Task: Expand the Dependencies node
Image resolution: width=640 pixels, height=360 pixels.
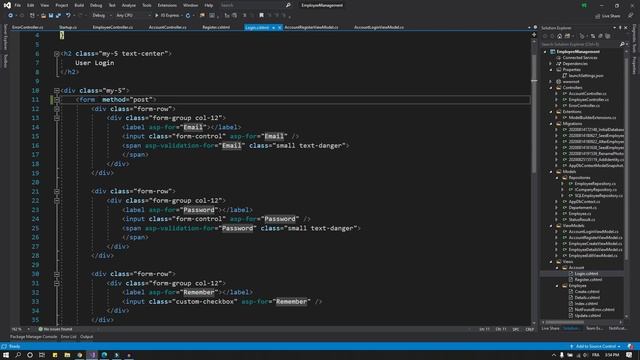Action: (551, 64)
